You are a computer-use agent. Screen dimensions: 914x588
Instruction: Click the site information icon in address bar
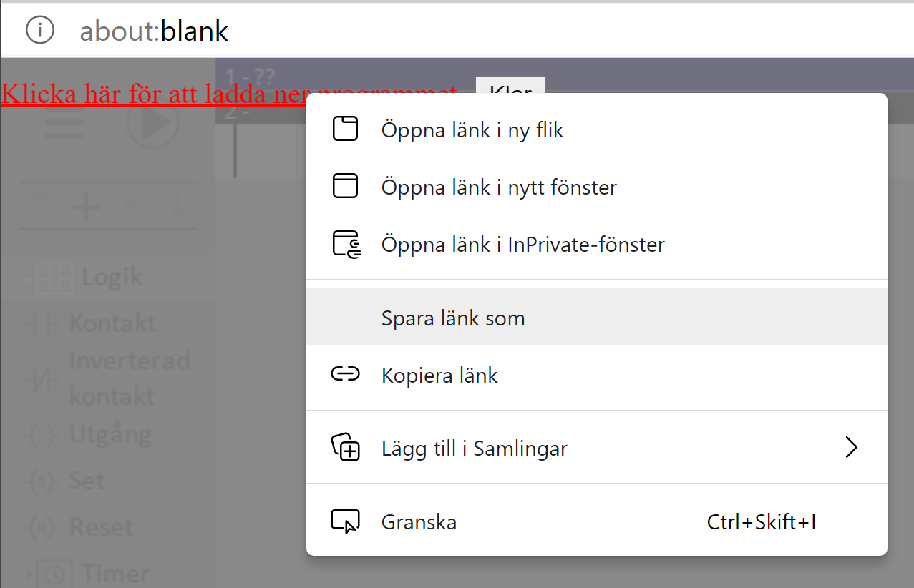tap(40, 30)
